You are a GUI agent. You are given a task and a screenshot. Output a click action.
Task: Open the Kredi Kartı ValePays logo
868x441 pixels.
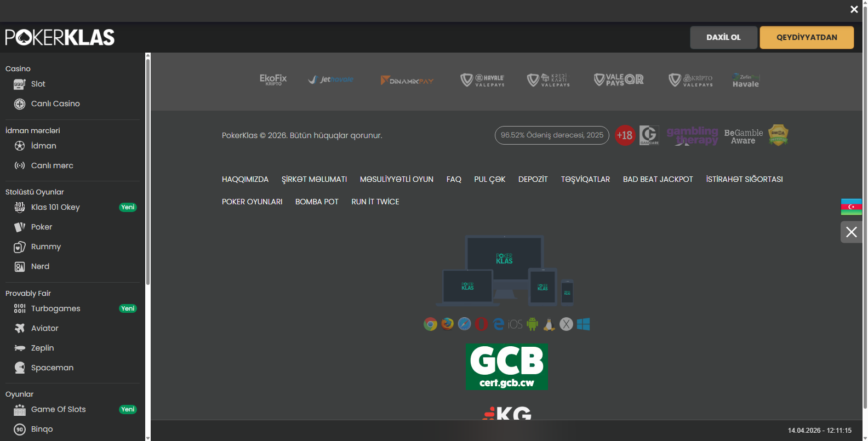point(549,81)
